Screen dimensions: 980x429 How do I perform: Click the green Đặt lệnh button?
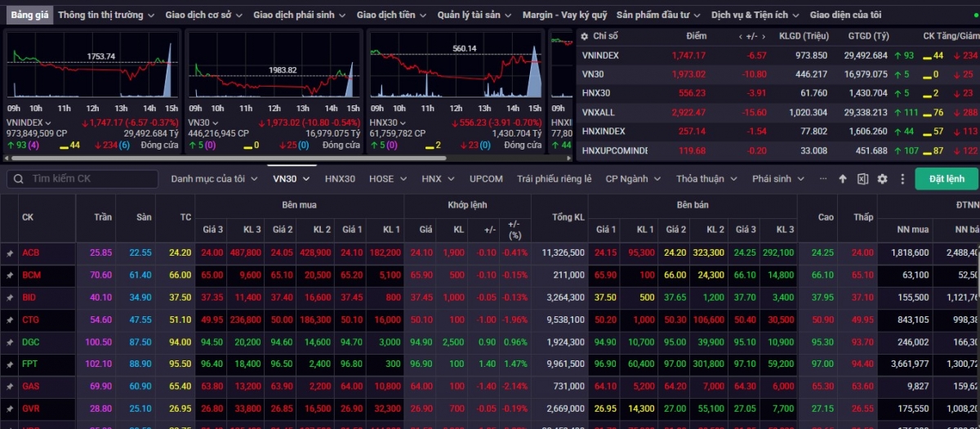pyautogui.click(x=946, y=179)
